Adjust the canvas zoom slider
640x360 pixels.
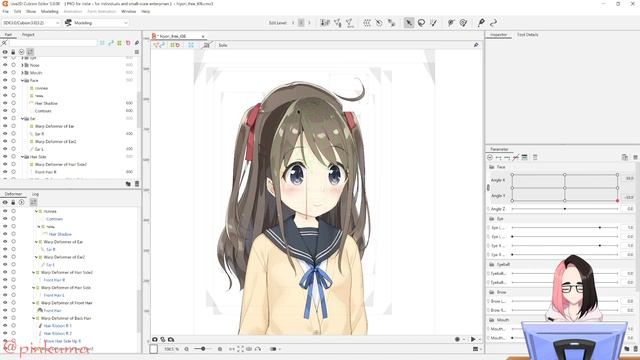[x=203, y=349]
